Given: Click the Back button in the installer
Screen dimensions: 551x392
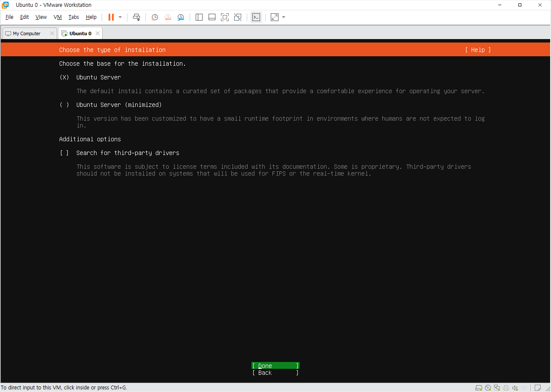Looking at the screenshot, I should coord(275,373).
